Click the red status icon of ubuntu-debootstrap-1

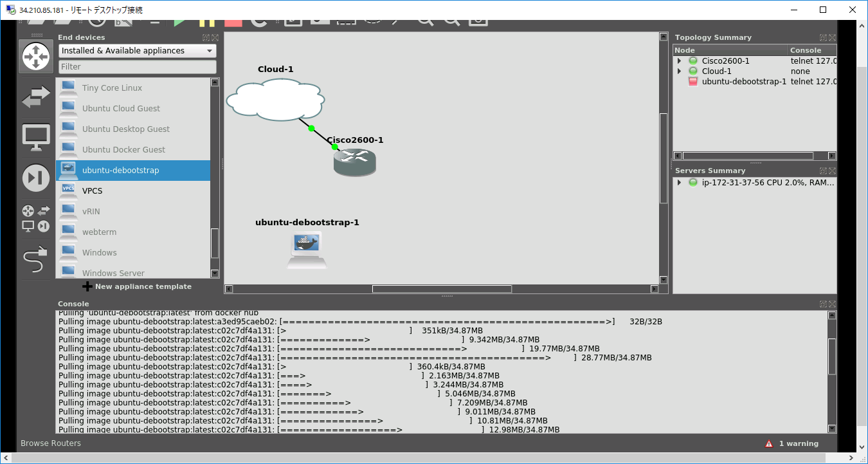(x=693, y=82)
